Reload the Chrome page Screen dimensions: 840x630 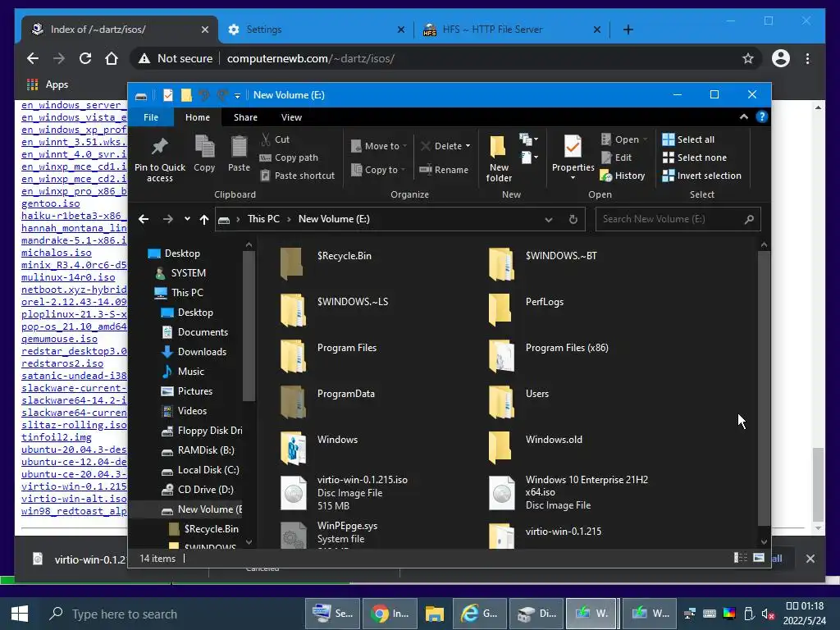point(85,58)
